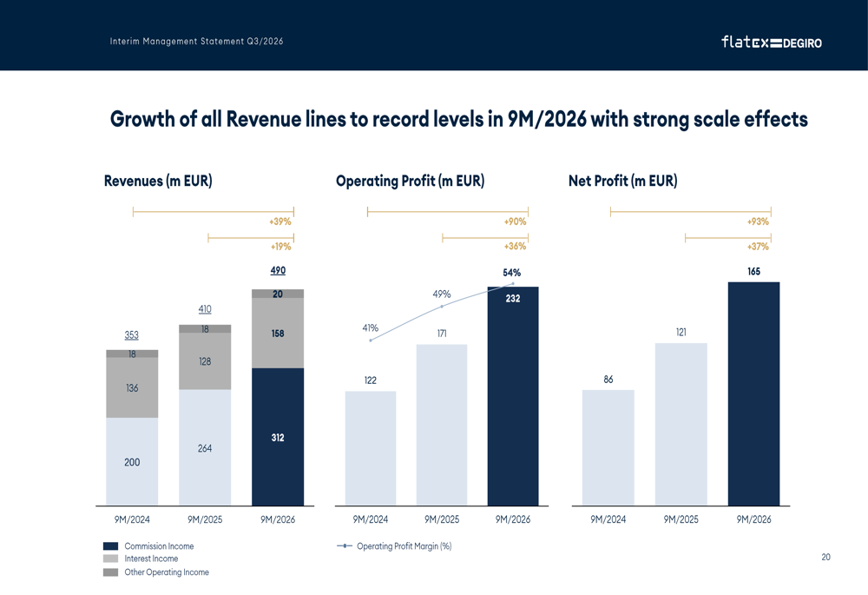Click the light 9M/2024 Operating Profit bar
The width and height of the screenshot is (868, 595).
coord(371,448)
